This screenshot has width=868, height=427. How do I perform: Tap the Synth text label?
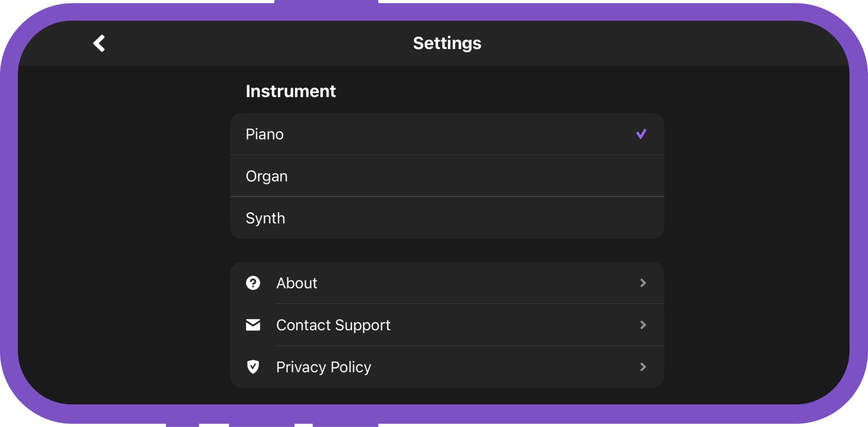[266, 219]
